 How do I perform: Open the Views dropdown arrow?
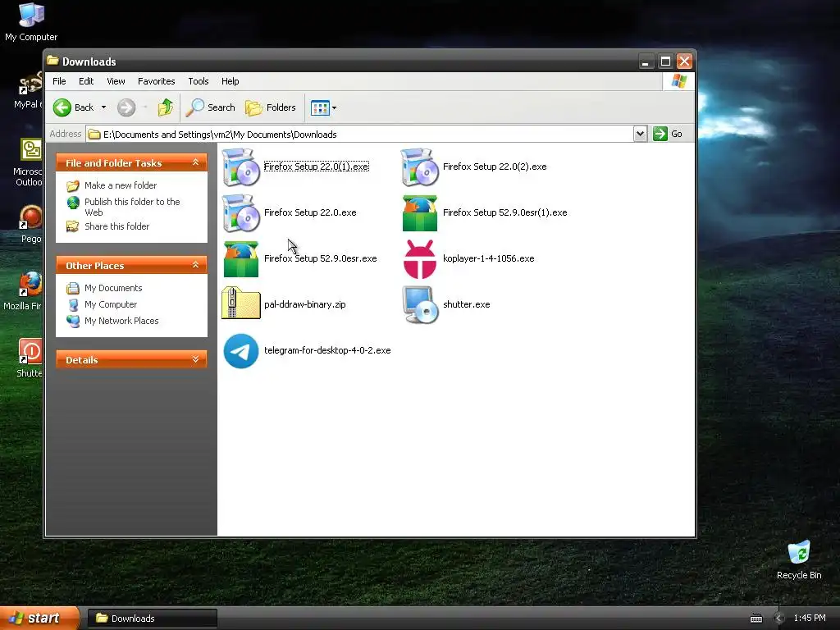(x=335, y=107)
